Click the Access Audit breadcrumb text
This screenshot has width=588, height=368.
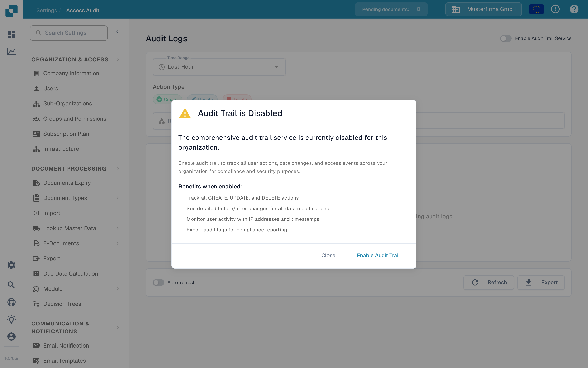[x=83, y=10]
